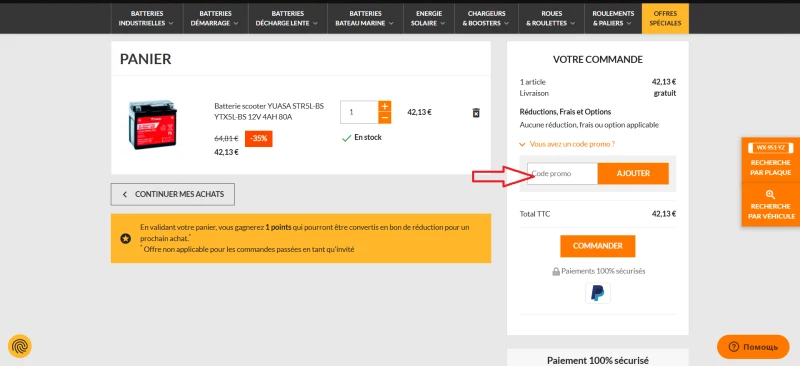Click the -35% discount badge
Viewport: 800px width, 366px height.
(x=259, y=139)
